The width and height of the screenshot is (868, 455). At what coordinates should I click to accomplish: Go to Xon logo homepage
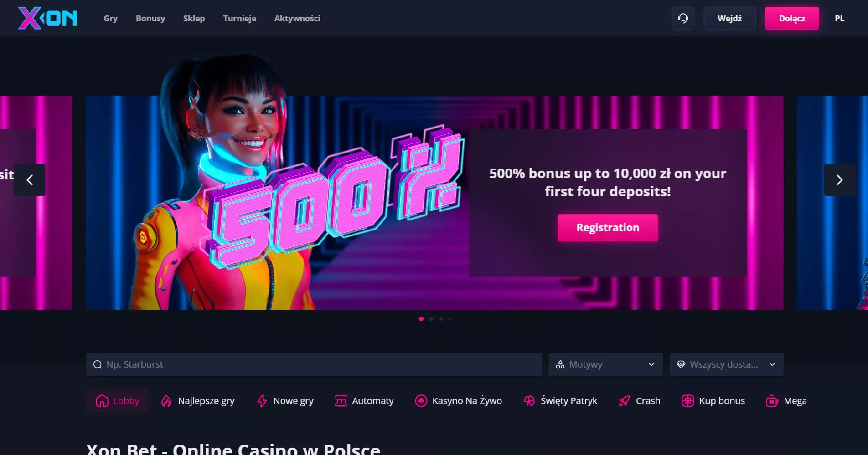pyautogui.click(x=47, y=18)
